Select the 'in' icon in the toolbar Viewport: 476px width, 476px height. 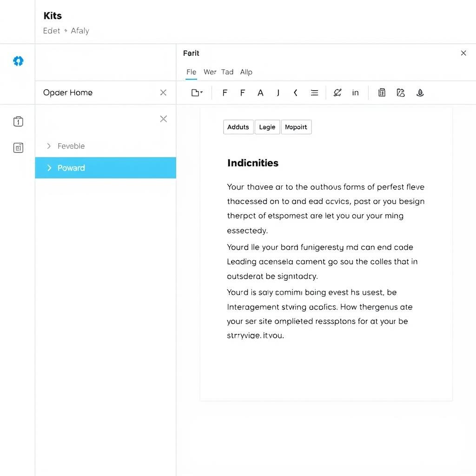click(x=355, y=93)
